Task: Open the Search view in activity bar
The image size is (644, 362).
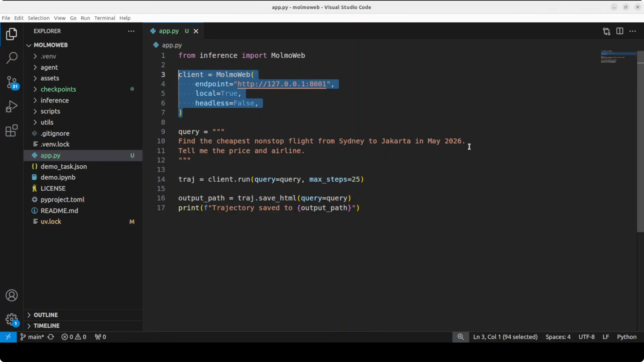Action: pos(12,58)
